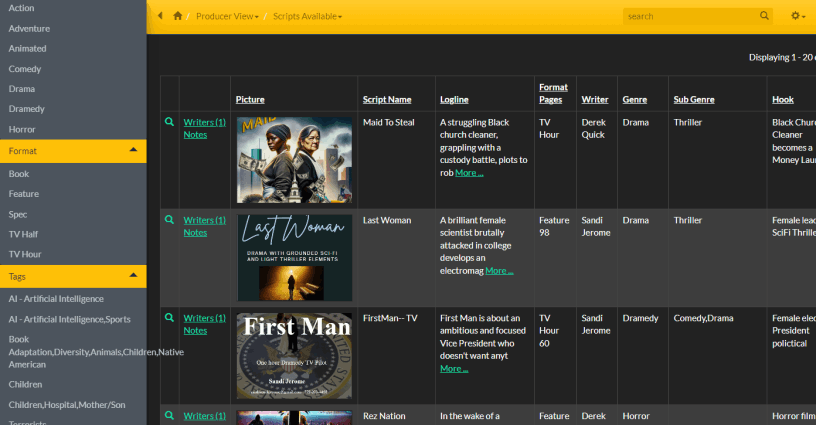The width and height of the screenshot is (816, 425).
Task: Filter by Drama genre in sidebar
Action: click(21, 89)
